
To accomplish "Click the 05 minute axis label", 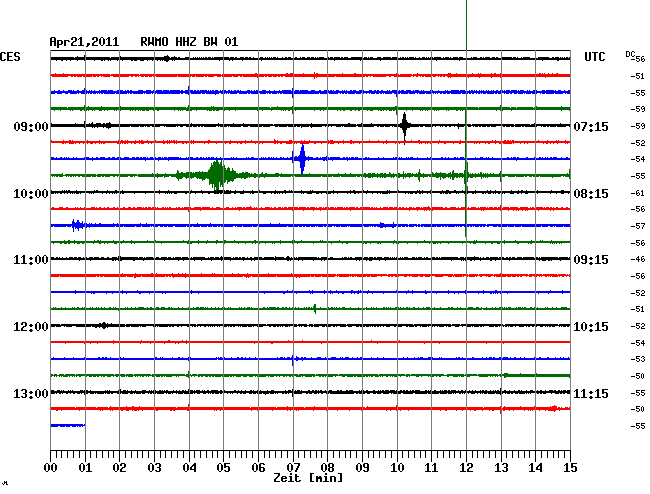I will coord(223,468).
